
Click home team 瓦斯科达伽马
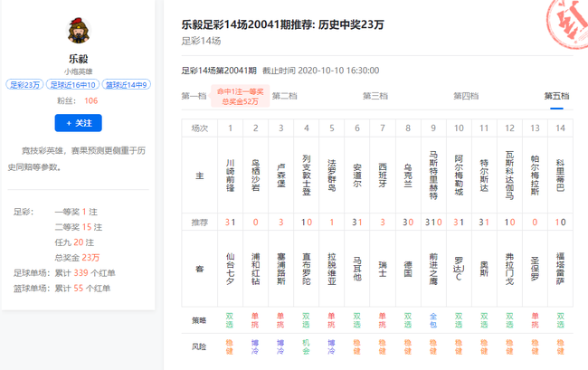pyautogui.click(x=509, y=176)
